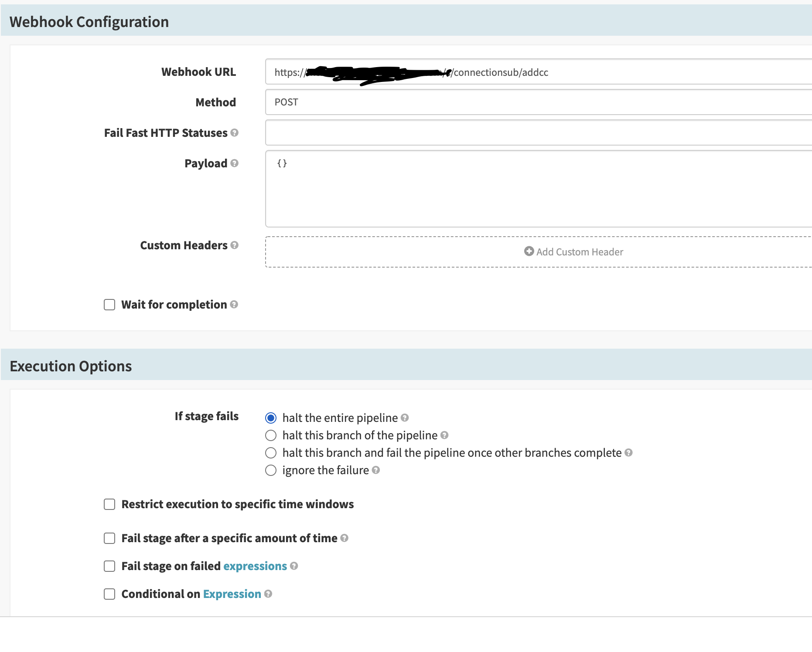The width and height of the screenshot is (812, 652).
Task: Select halt this branch of the pipeline
Action: point(271,435)
